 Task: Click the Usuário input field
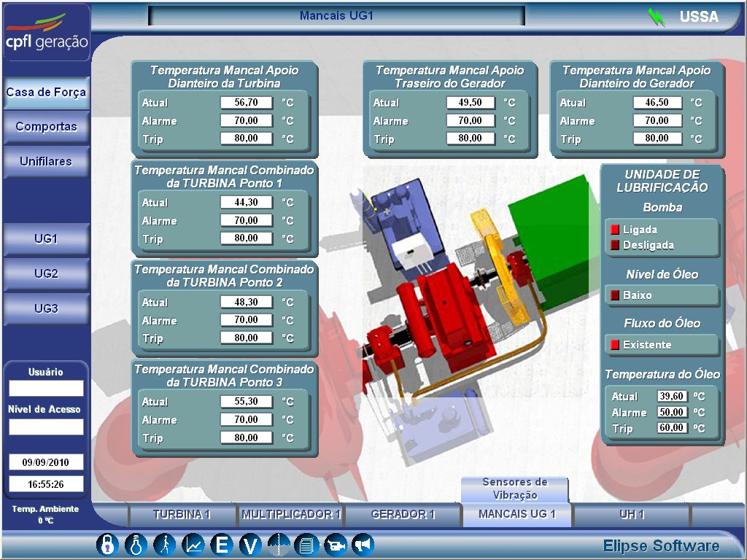click(46, 388)
